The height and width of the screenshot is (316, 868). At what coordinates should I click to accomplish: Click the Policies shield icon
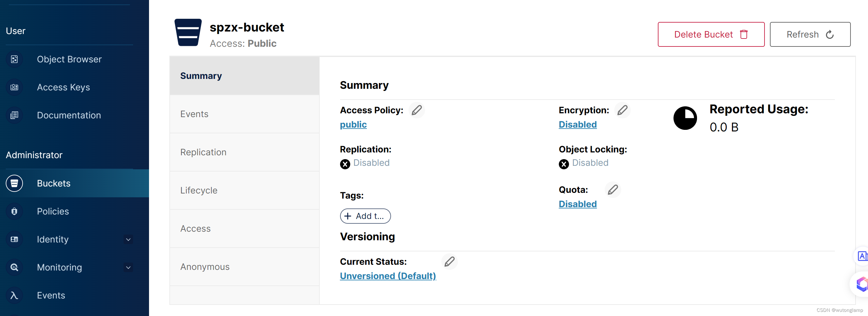(x=14, y=211)
